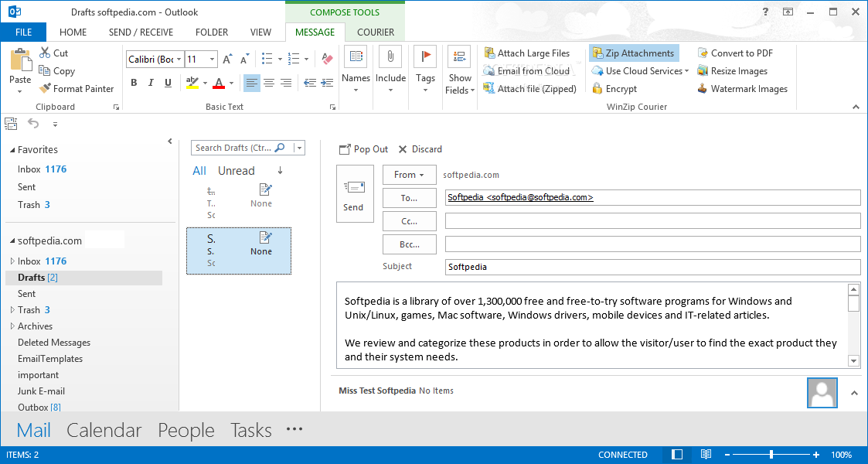Copy the selection to clipboard
The height and width of the screenshot is (464, 868).
tap(56, 71)
